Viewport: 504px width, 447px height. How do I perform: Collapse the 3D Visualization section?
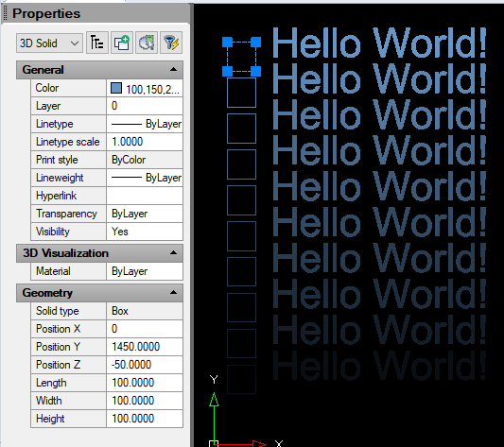pos(173,253)
